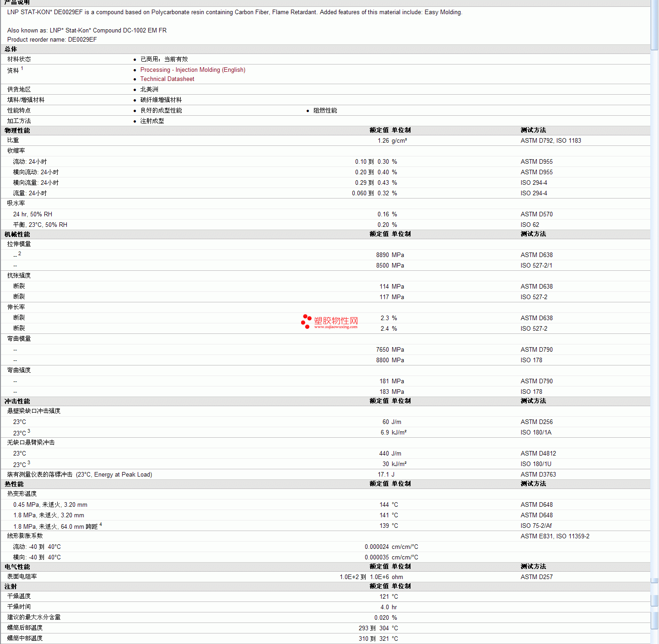Screen dimensions: 659x644
Task: Select the 117 MPa value
Action: tap(392, 297)
